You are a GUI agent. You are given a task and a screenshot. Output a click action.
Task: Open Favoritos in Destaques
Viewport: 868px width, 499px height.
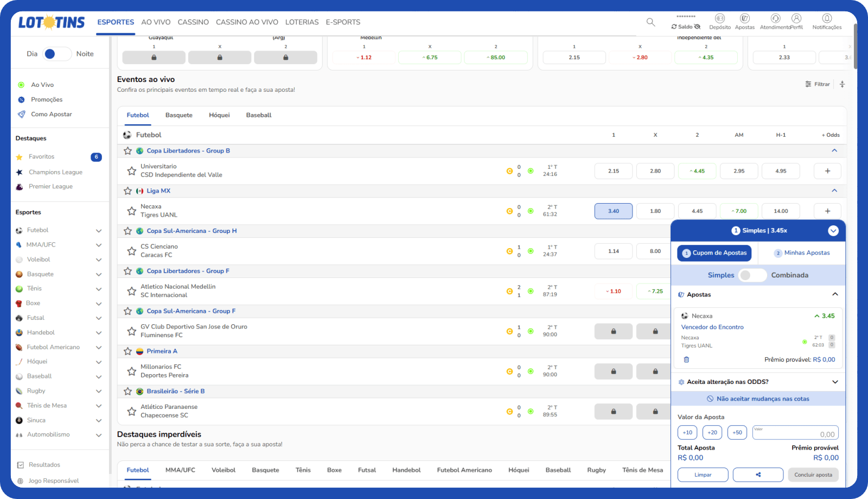point(42,157)
